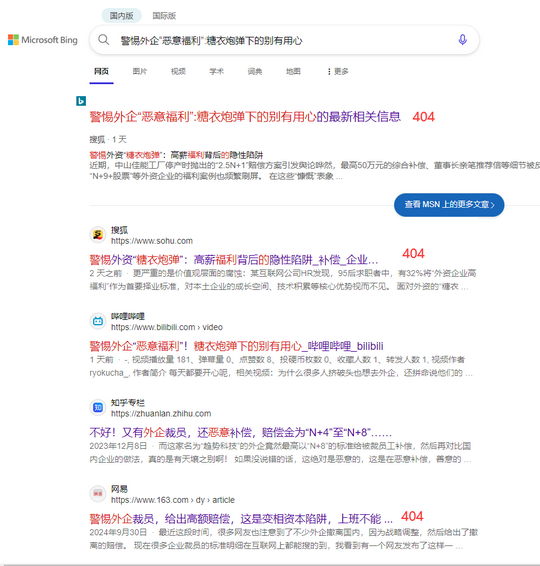540x566 pixels.
Task: Open the bilibili result title link
Action: coord(236,346)
